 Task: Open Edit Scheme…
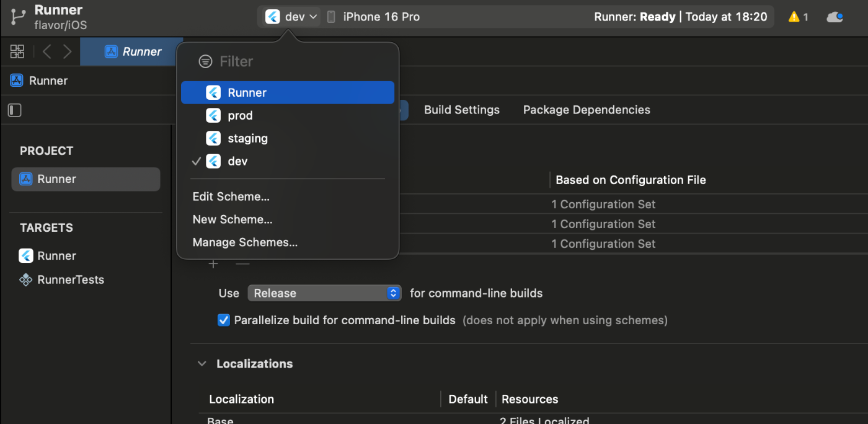tap(231, 197)
